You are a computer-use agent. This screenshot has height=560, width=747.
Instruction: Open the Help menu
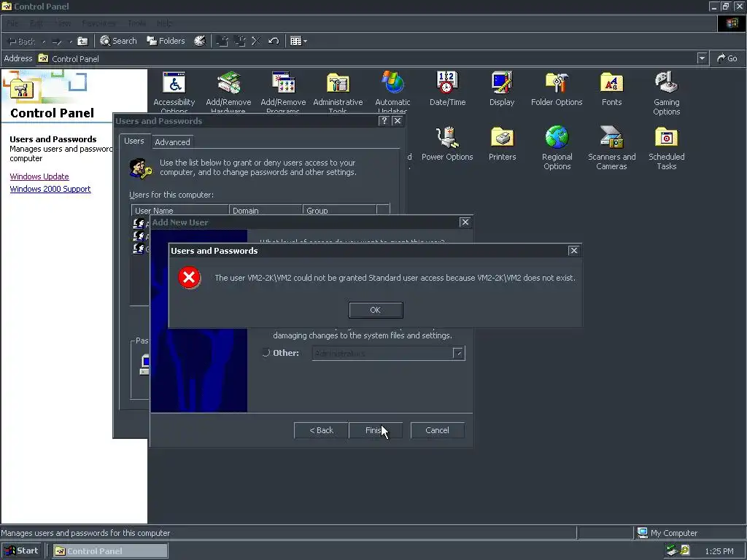click(x=164, y=23)
